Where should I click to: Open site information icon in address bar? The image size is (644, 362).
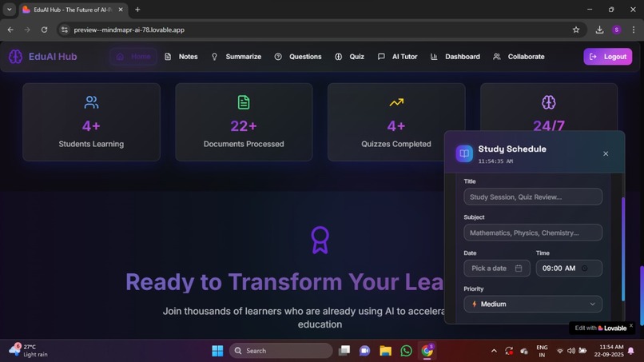coord(65,30)
